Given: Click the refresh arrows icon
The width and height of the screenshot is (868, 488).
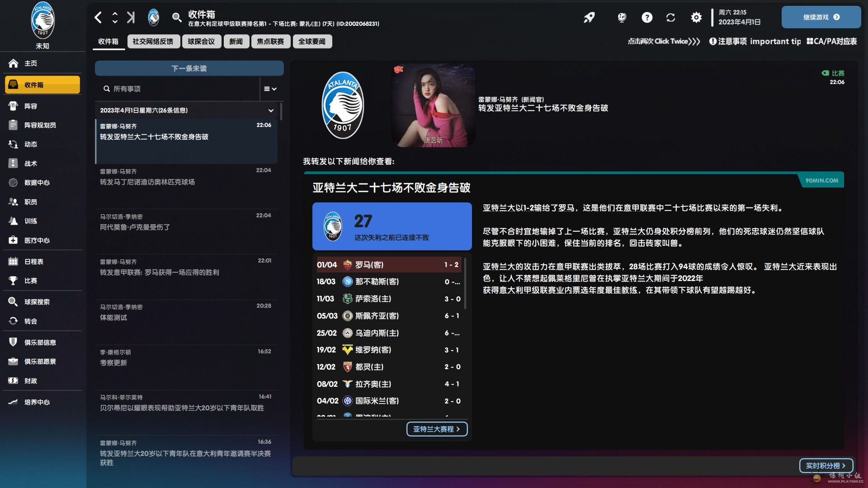Looking at the screenshot, I should pos(670,18).
